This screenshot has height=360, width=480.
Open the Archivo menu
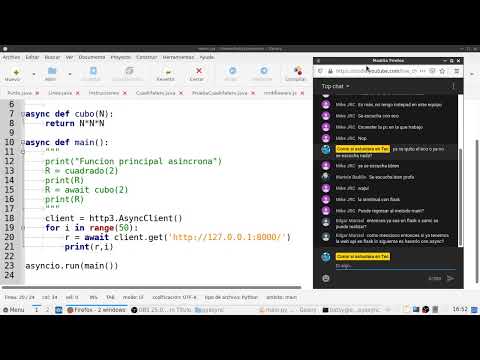pyautogui.click(x=11, y=57)
